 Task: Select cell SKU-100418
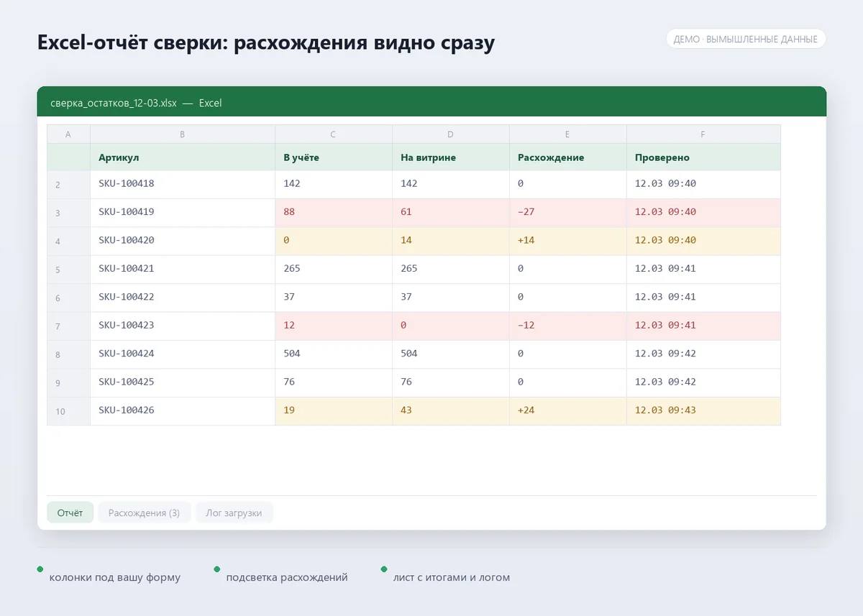coord(183,184)
